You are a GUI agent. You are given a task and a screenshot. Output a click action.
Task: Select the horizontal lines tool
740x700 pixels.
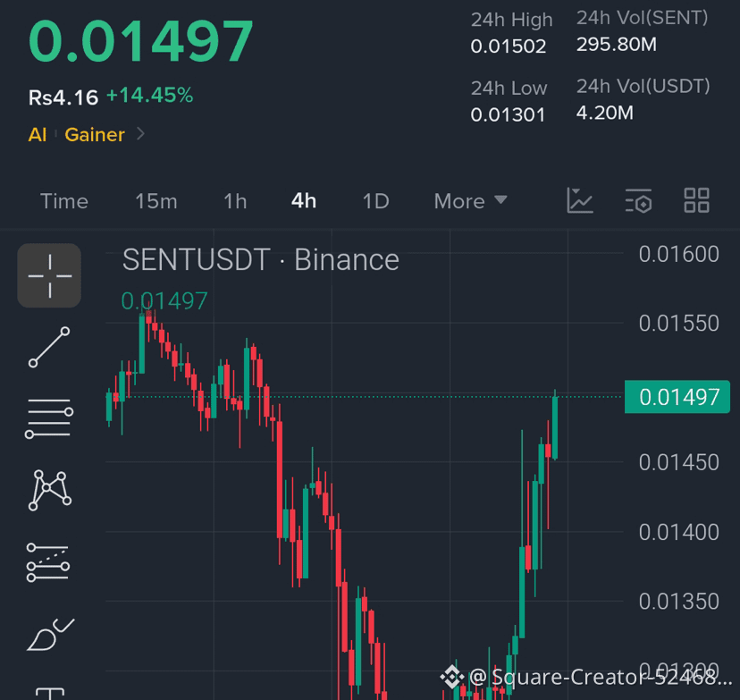(49, 417)
